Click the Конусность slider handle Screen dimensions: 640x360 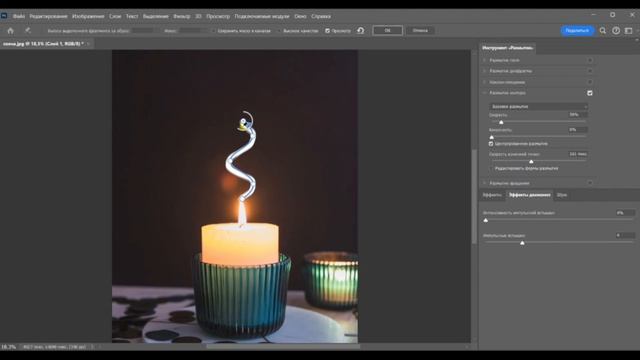[491, 137]
